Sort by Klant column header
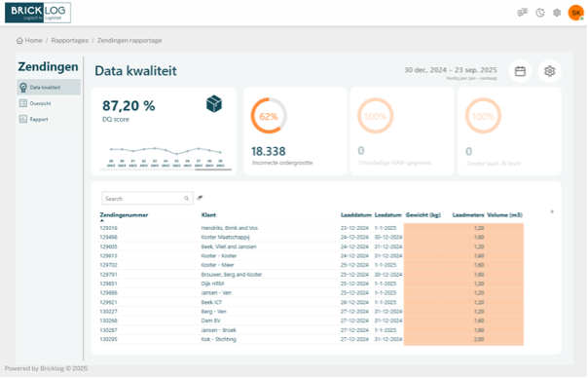The height and width of the screenshot is (378, 588). click(x=208, y=215)
